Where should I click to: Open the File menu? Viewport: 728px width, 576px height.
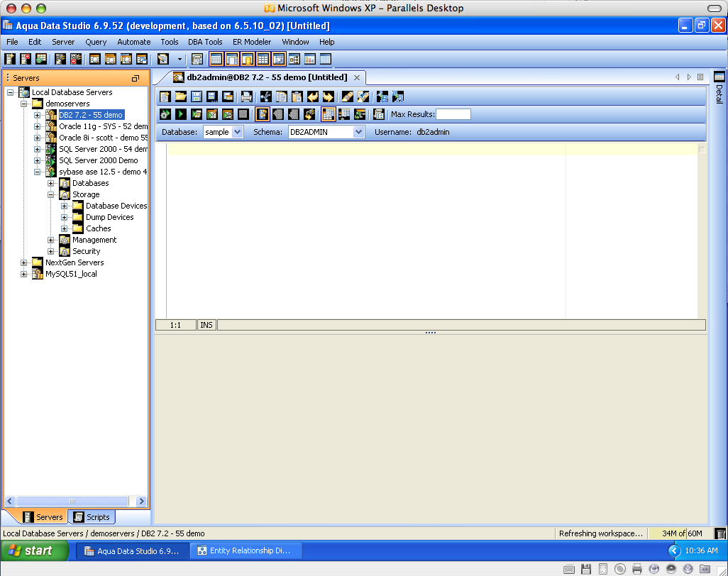click(x=12, y=42)
